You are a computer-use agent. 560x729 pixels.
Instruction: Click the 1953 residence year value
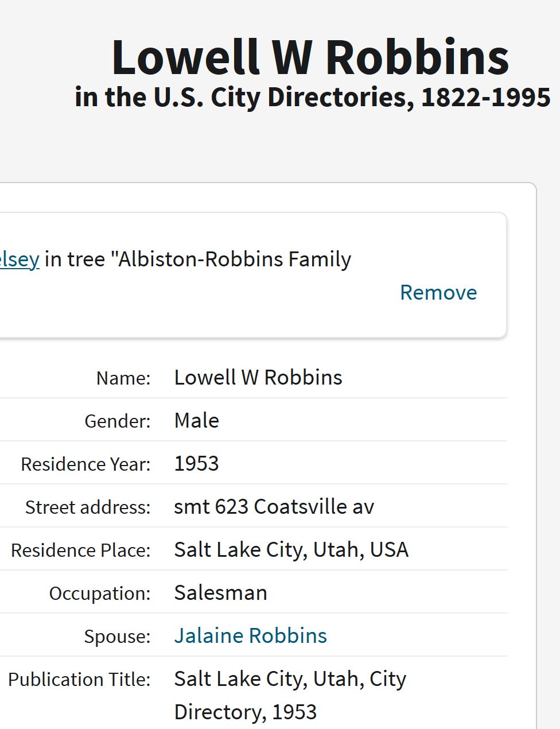pyautogui.click(x=196, y=463)
